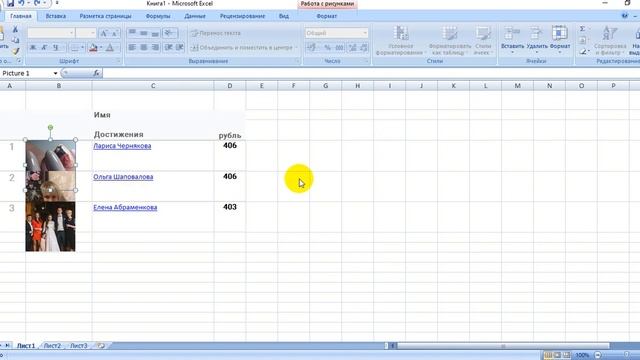This screenshot has width=640, height=360.
Task: Toggle Перенос текста (wrap text)
Action: click(x=216, y=33)
